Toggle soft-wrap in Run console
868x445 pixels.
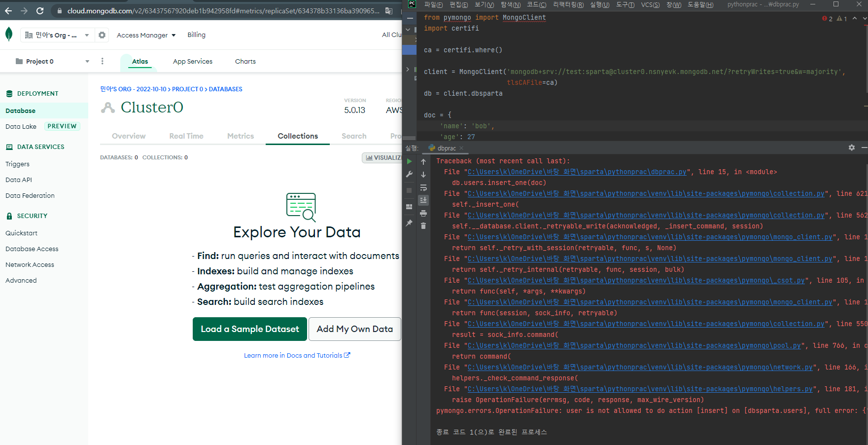(x=423, y=187)
